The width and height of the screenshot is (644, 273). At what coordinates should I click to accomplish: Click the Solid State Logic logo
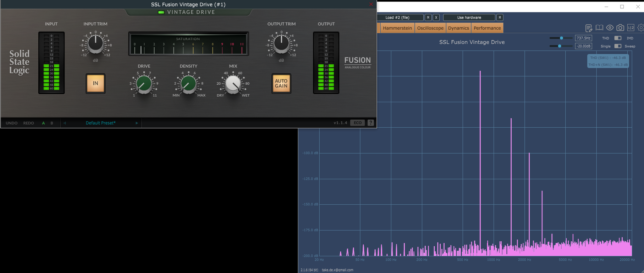(19, 62)
